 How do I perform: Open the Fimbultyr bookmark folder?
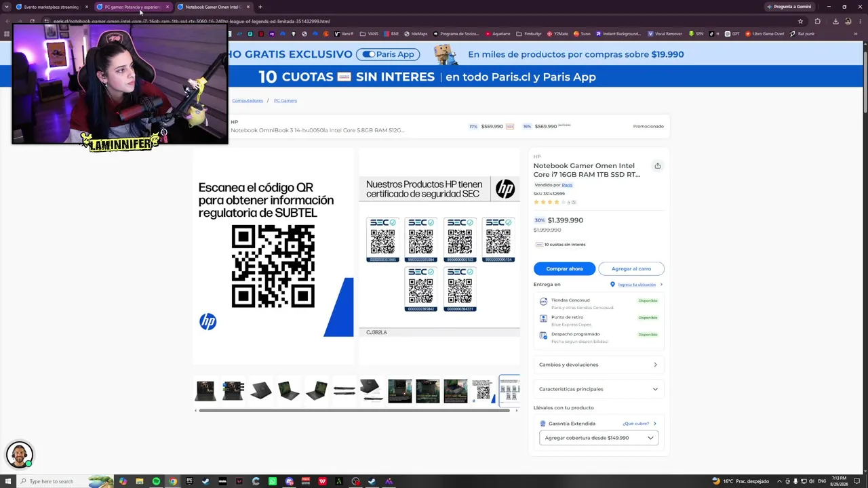point(529,34)
